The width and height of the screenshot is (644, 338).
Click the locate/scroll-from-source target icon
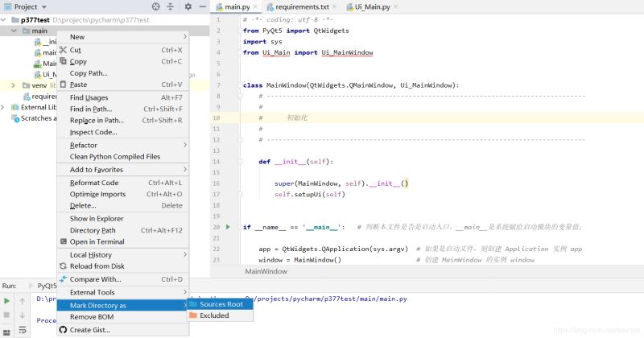point(155,6)
